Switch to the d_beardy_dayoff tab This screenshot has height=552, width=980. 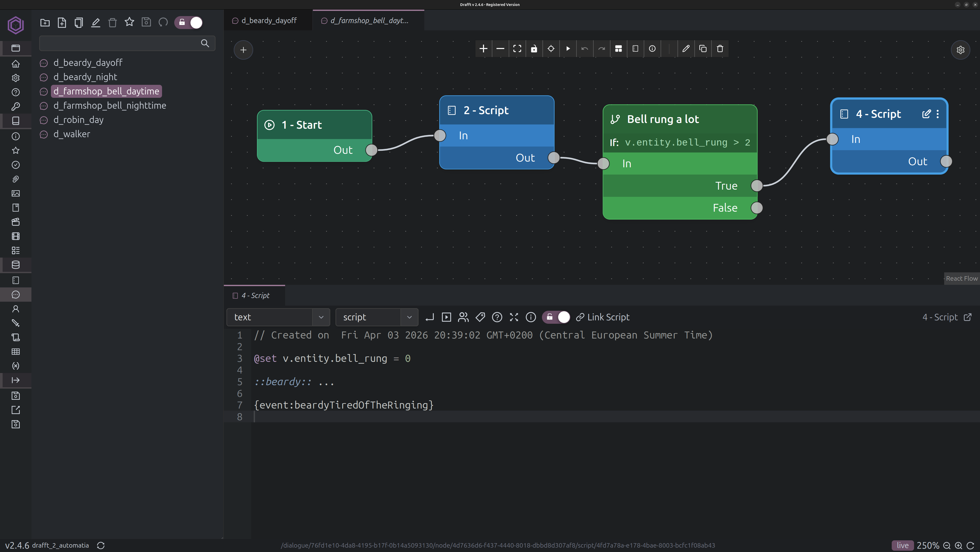tap(269, 20)
